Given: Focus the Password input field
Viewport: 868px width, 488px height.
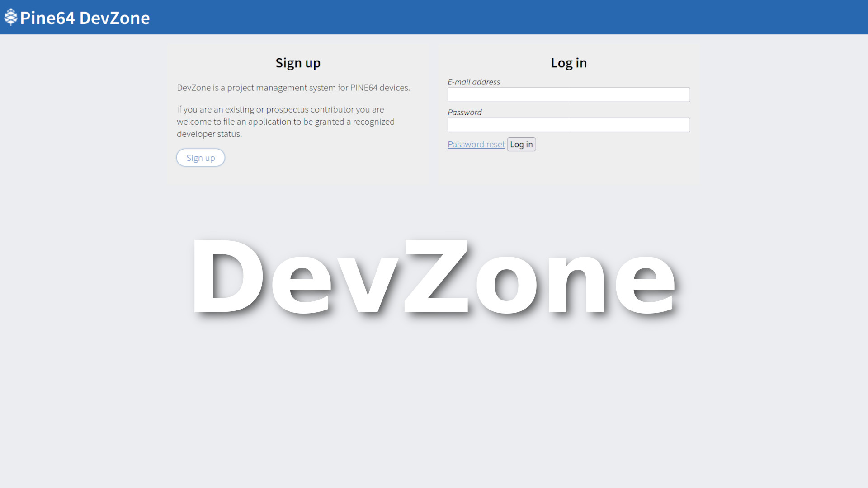Looking at the screenshot, I should (568, 125).
